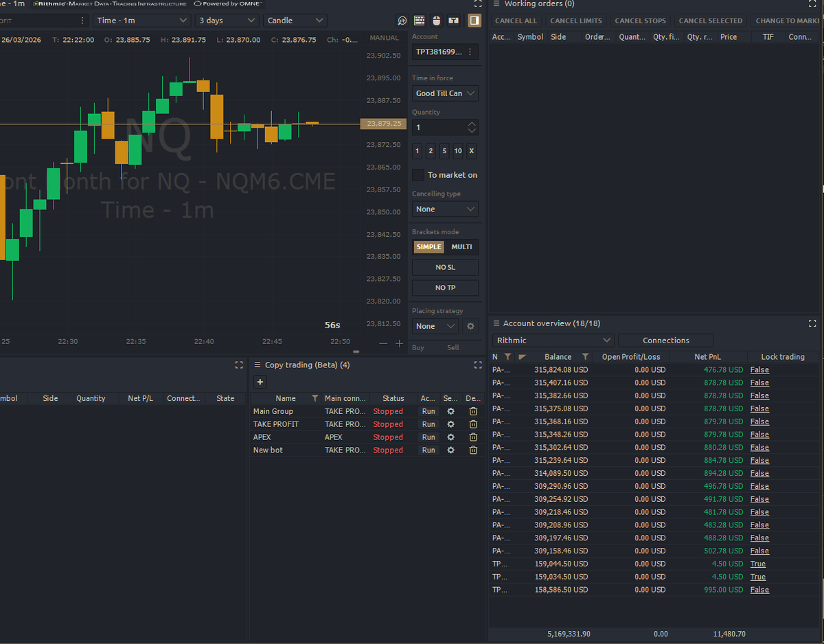This screenshot has height=644, width=824.
Task: Open the data table keyboard-grid icon
Action: (x=420, y=21)
